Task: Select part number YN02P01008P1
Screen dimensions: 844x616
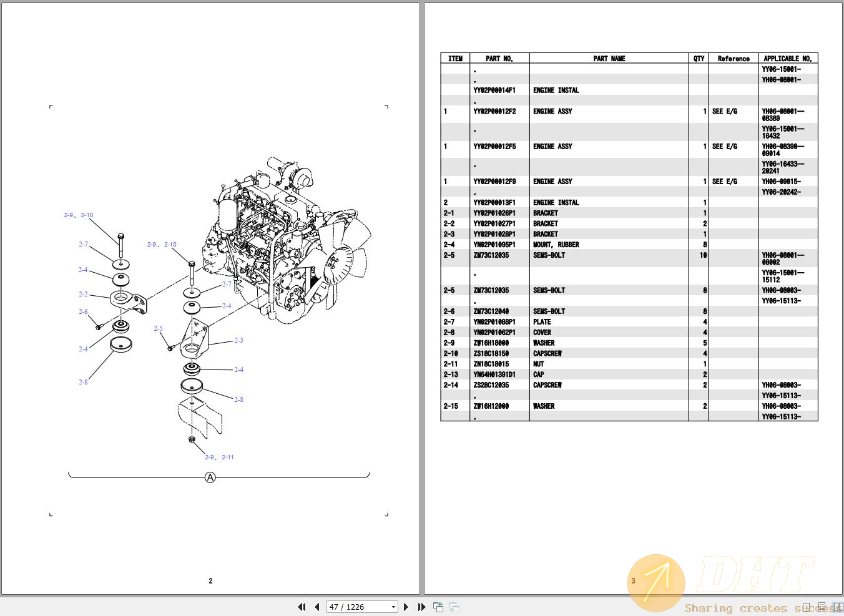Action: (494, 322)
